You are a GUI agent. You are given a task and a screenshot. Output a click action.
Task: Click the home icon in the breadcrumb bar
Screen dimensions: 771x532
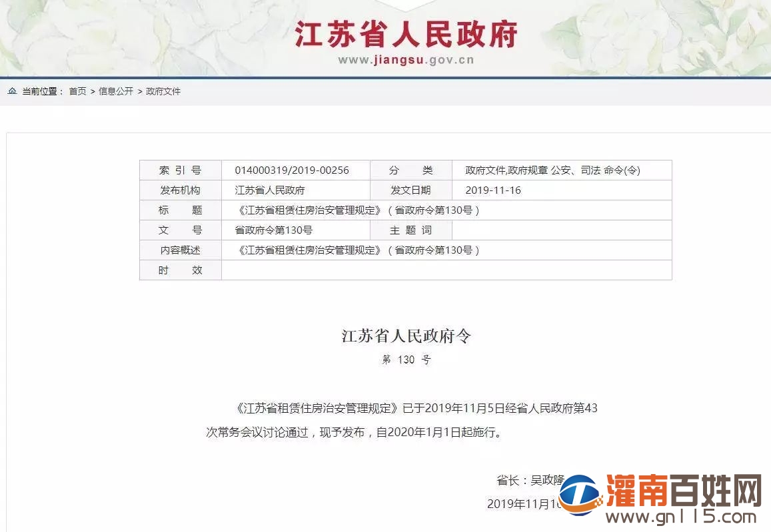pos(12,91)
